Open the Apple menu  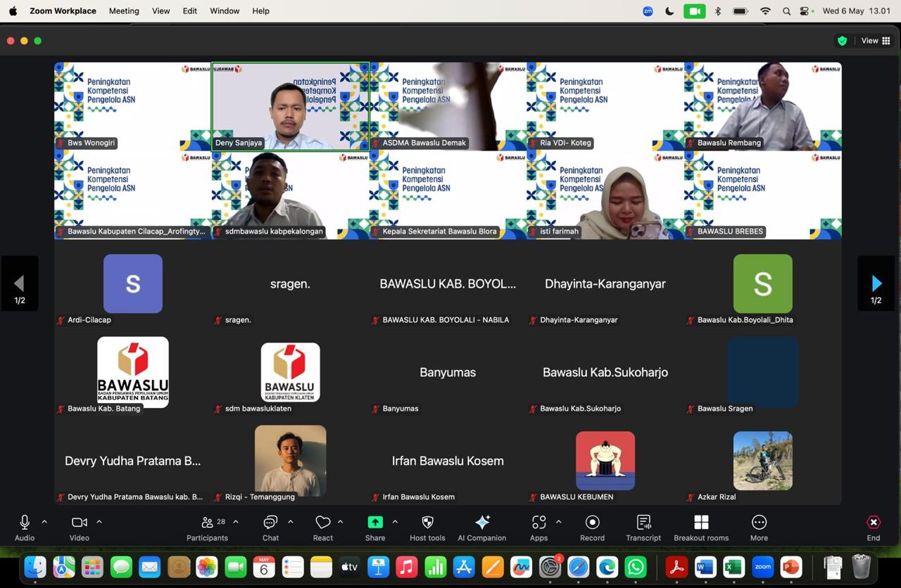coord(13,11)
